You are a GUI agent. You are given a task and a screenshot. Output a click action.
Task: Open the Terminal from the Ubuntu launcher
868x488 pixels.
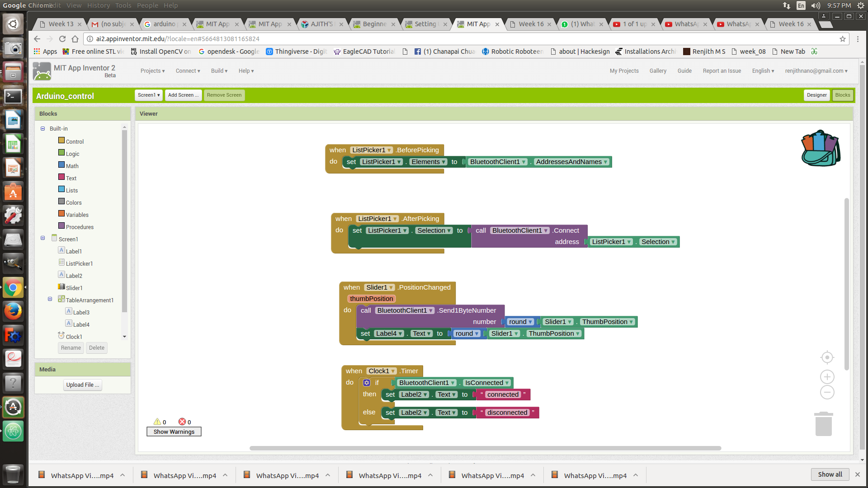click(x=13, y=96)
